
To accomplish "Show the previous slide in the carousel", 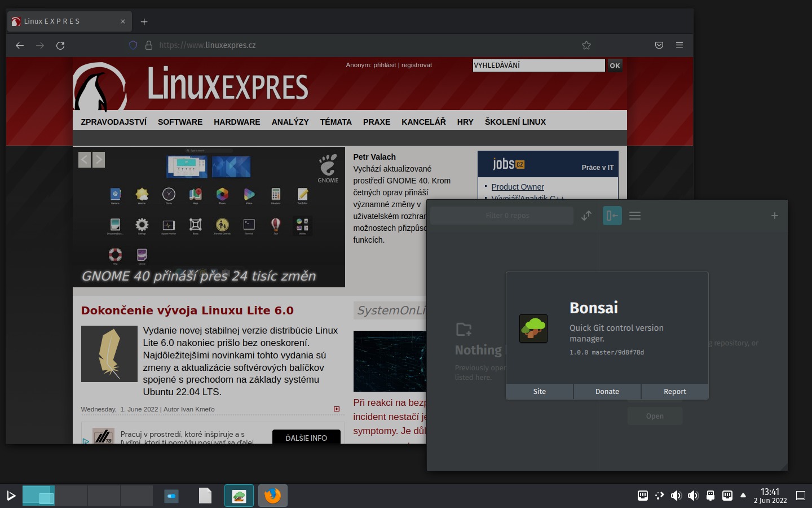I will tap(85, 160).
